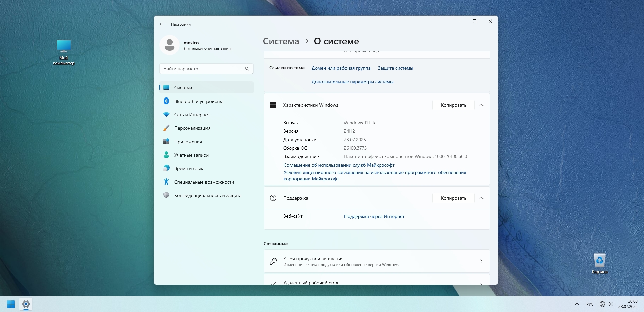Open Специальные возможности settings

206,182
